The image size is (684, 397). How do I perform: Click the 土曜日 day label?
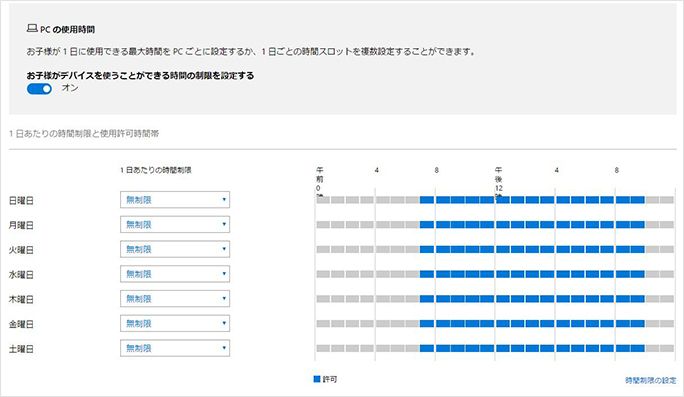point(21,349)
